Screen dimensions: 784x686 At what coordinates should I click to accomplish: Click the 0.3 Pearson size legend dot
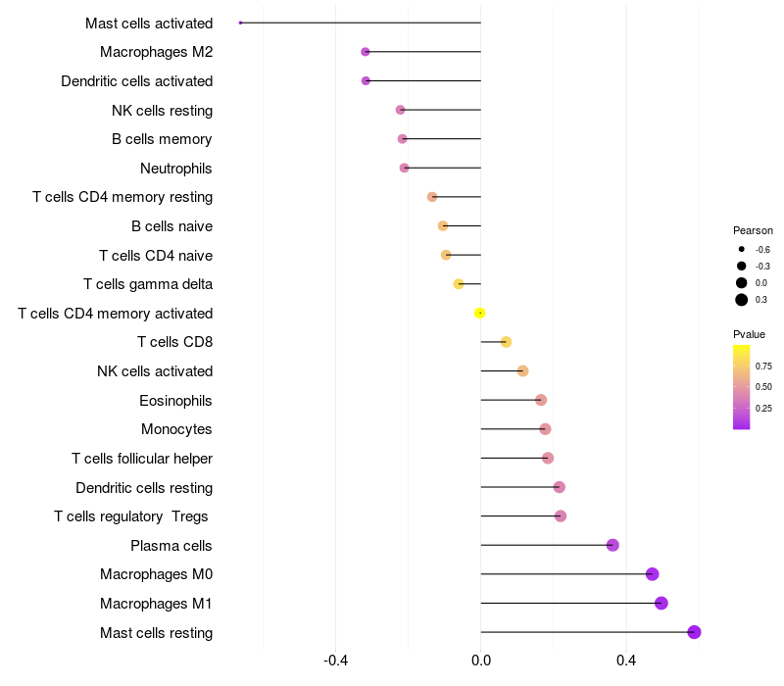(x=741, y=300)
